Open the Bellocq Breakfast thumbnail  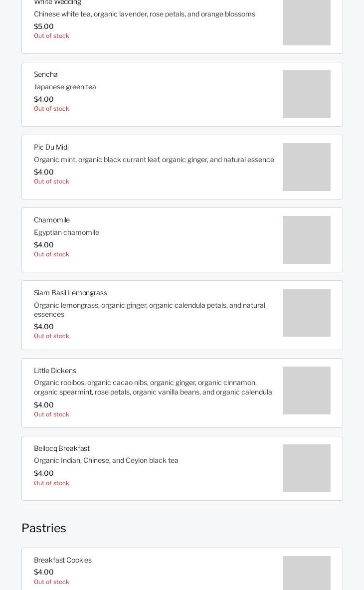click(x=306, y=468)
